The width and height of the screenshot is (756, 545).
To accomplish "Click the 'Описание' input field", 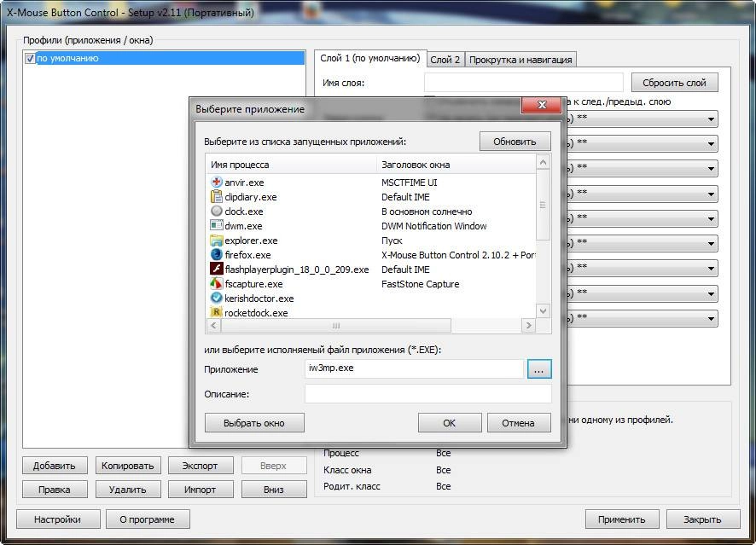I will [428, 394].
